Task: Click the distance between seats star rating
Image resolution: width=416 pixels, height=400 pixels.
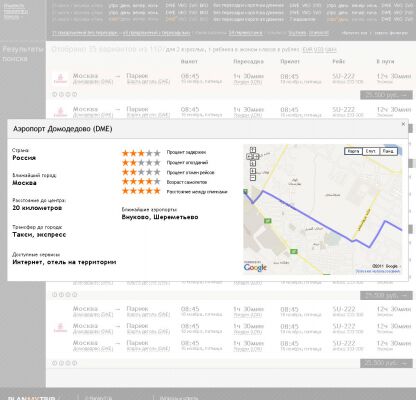Action: click(x=141, y=191)
